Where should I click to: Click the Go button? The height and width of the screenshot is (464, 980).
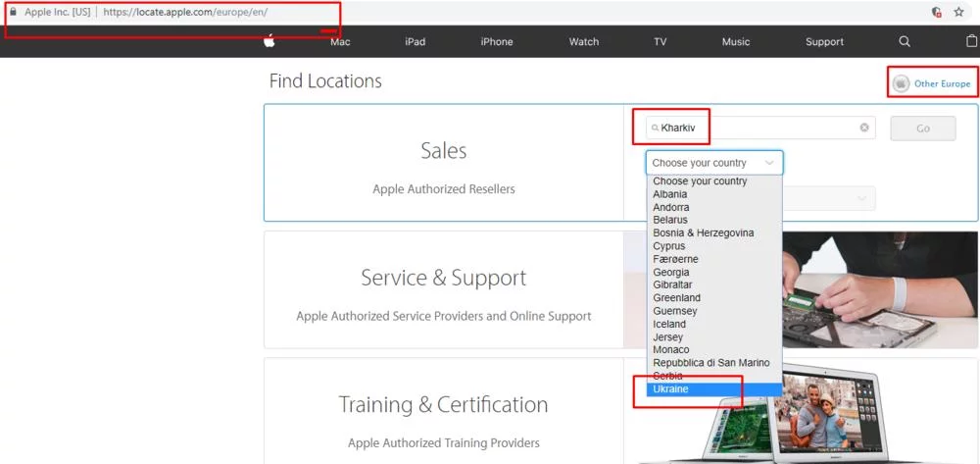click(923, 129)
